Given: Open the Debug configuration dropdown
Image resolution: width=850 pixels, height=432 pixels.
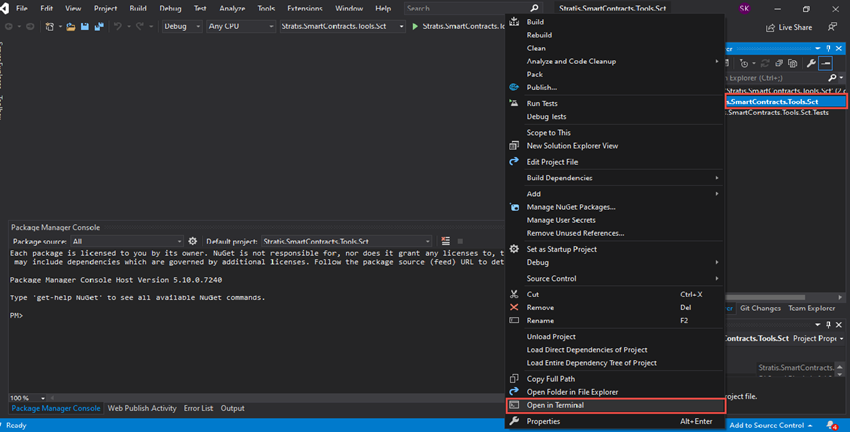Looking at the screenshot, I should click(180, 27).
